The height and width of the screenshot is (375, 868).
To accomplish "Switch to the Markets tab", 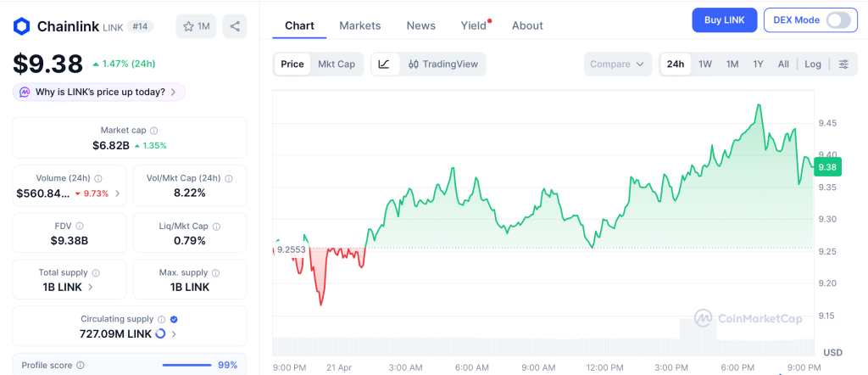I will point(360,25).
